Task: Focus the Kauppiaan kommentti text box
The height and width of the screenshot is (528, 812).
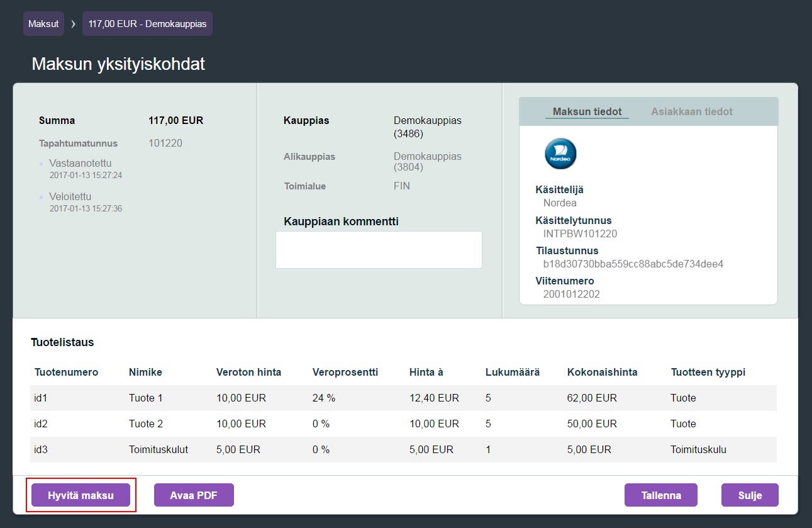Action: [x=379, y=250]
